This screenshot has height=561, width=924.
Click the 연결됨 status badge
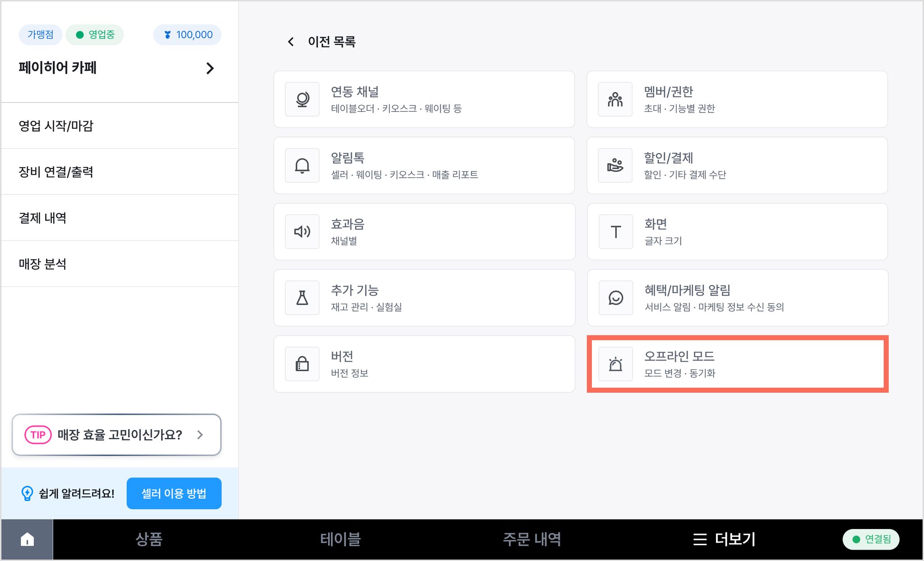tap(871, 539)
